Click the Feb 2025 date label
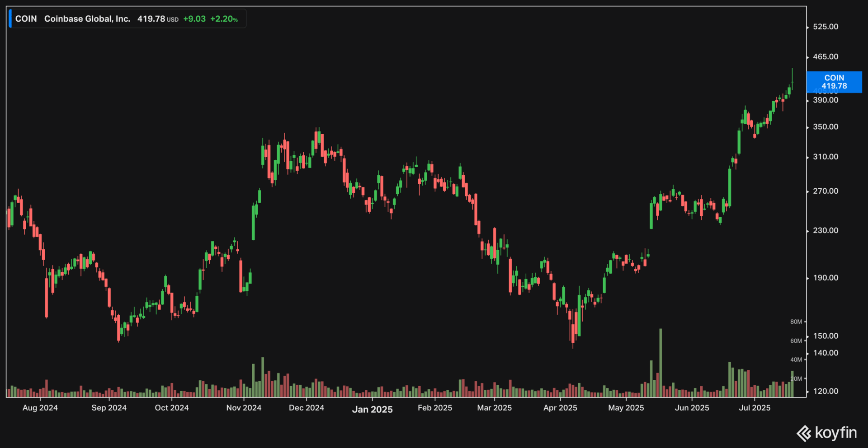This screenshot has height=448, width=868. click(435, 408)
